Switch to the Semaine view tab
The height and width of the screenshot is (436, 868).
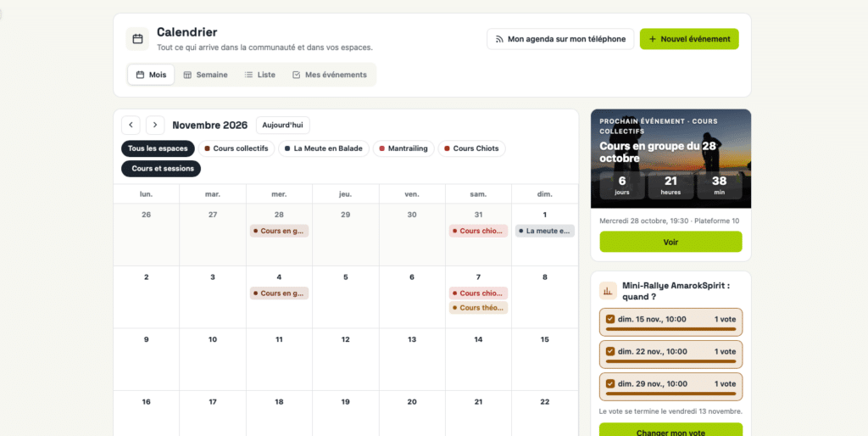click(x=205, y=75)
